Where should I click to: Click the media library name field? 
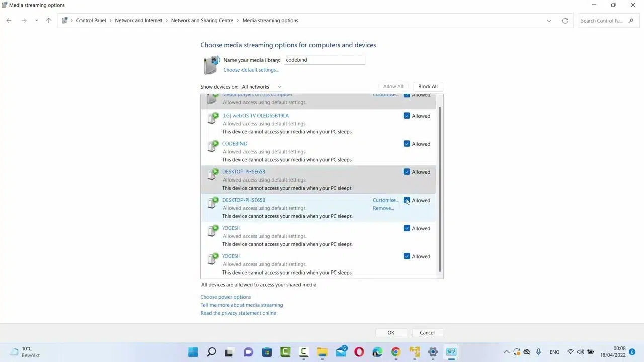325,60
